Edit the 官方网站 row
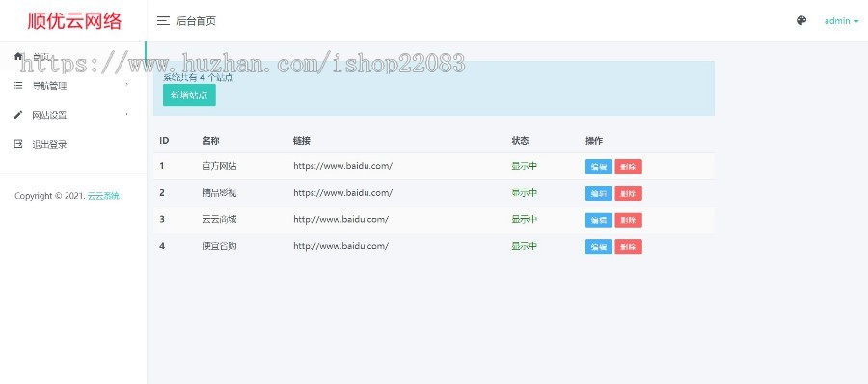The image size is (868, 384). (598, 167)
